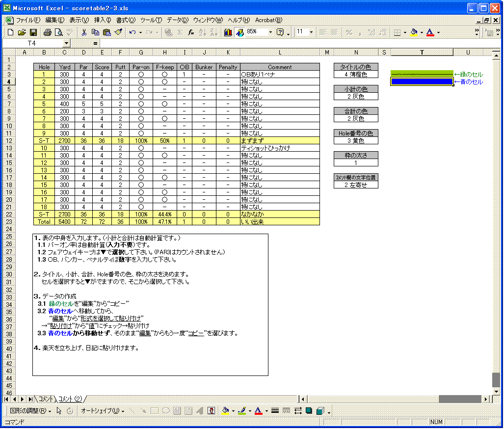The image size is (504, 429).
Task: Click inside the formula bar
Action: pyautogui.click(x=245, y=43)
